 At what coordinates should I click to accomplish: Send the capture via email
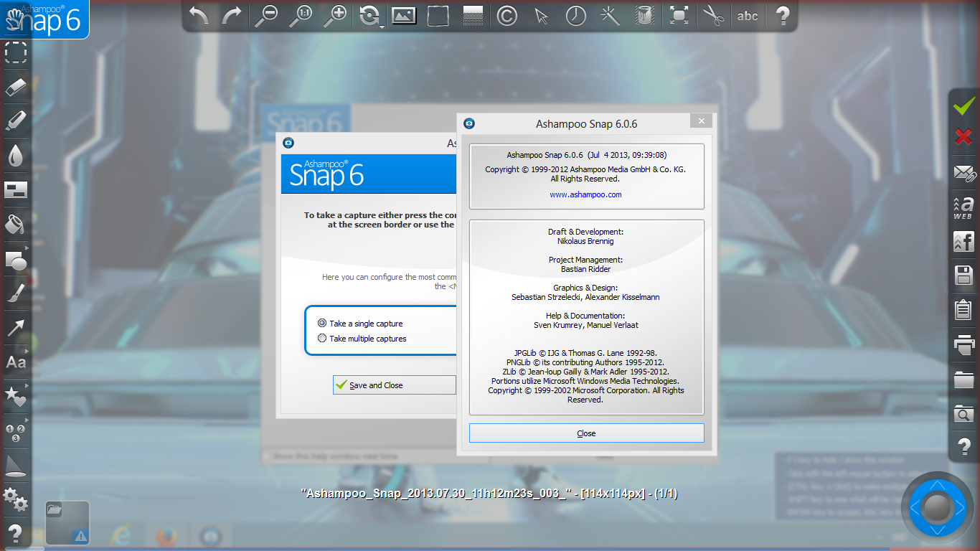(x=963, y=174)
